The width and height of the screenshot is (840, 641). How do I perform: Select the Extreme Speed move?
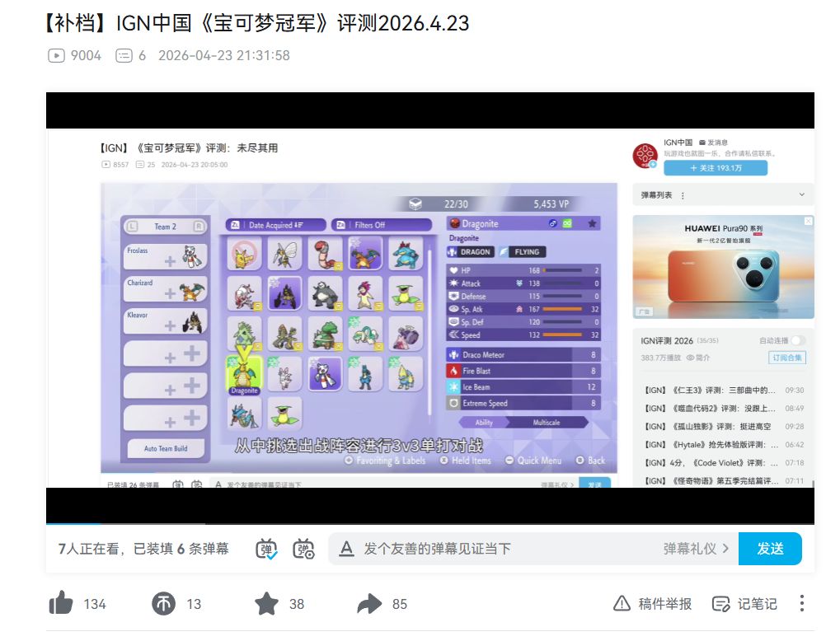[x=523, y=403]
